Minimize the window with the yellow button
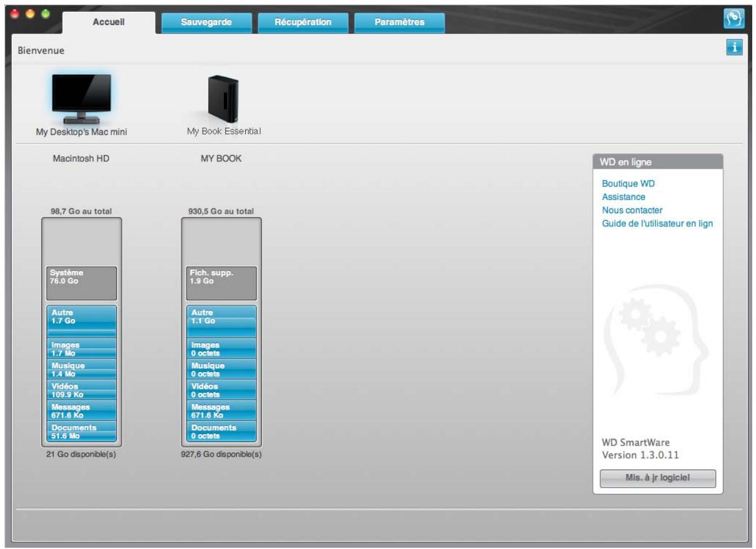The height and width of the screenshot is (549, 756). (29, 14)
